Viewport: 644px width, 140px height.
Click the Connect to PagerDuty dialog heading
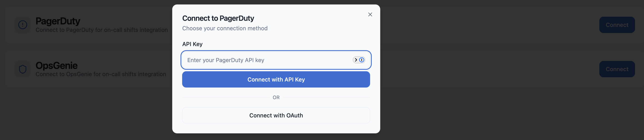tap(218, 18)
